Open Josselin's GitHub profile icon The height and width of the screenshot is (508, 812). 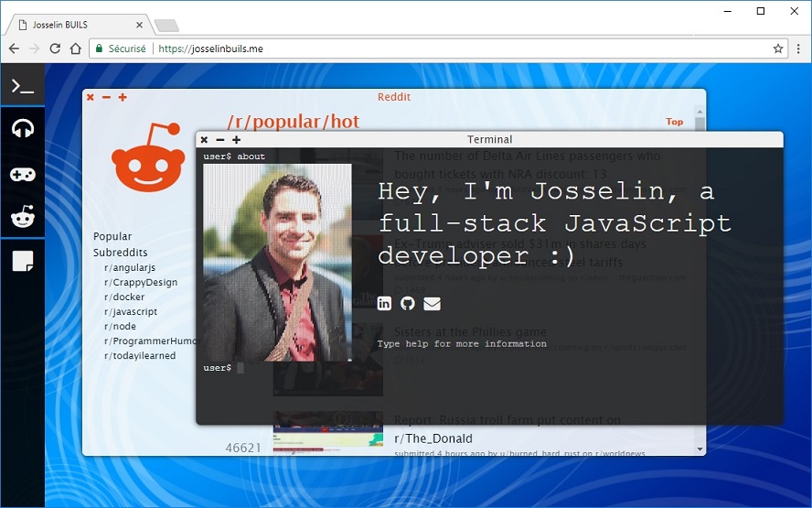tap(408, 303)
